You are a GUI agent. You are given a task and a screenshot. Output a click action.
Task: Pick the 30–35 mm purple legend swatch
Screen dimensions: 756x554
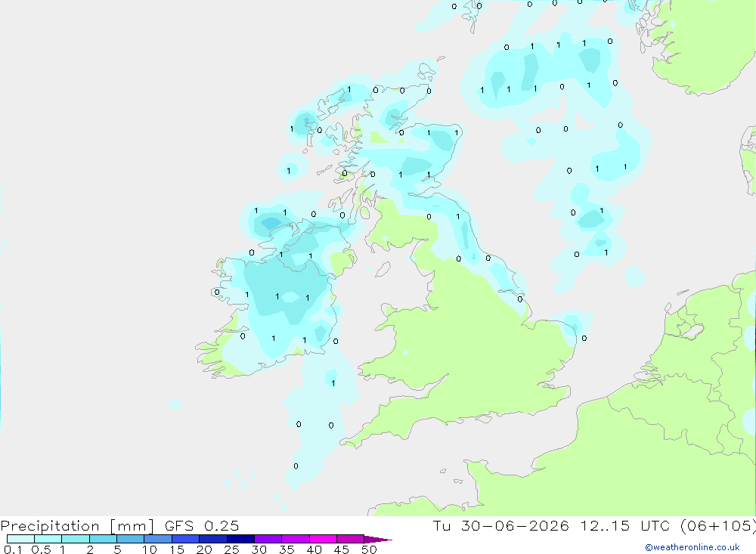pyautogui.click(x=268, y=539)
